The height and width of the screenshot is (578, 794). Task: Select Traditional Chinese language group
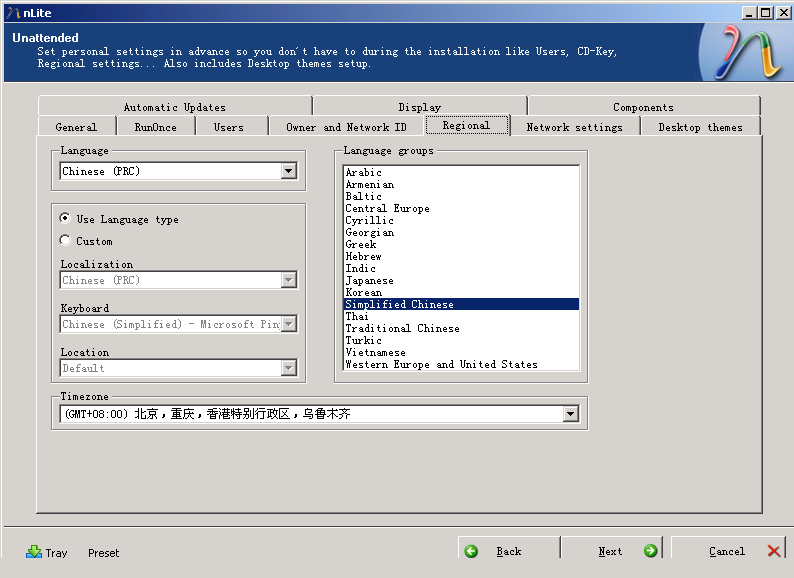(x=402, y=329)
